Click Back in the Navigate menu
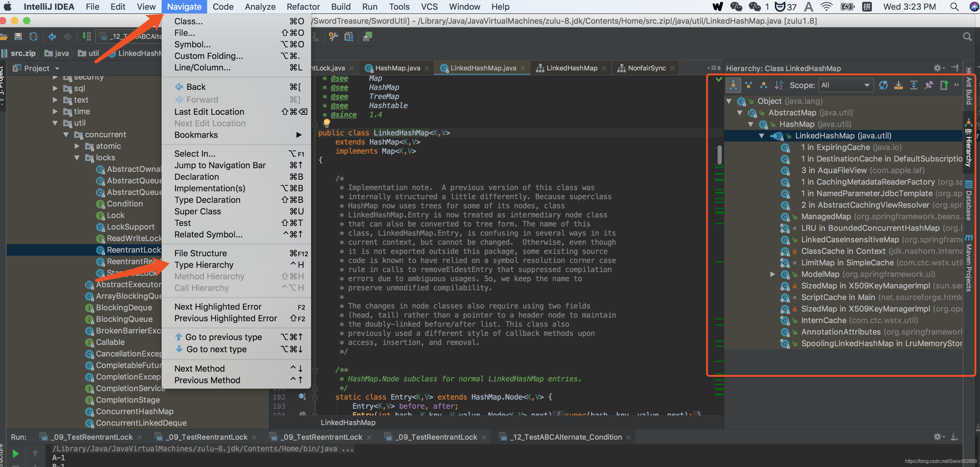Viewport: 980px width, 467px height. click(236, 87)
